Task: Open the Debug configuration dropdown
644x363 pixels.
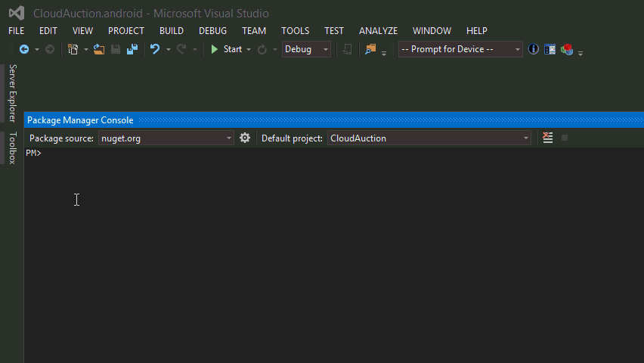Action: pyautogui.click(x=306, y=49)
